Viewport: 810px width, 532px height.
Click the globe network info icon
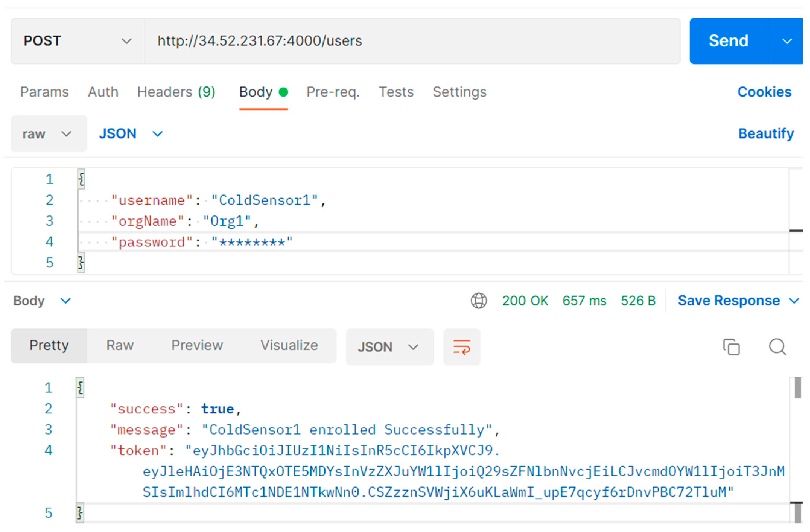(478, 301)
